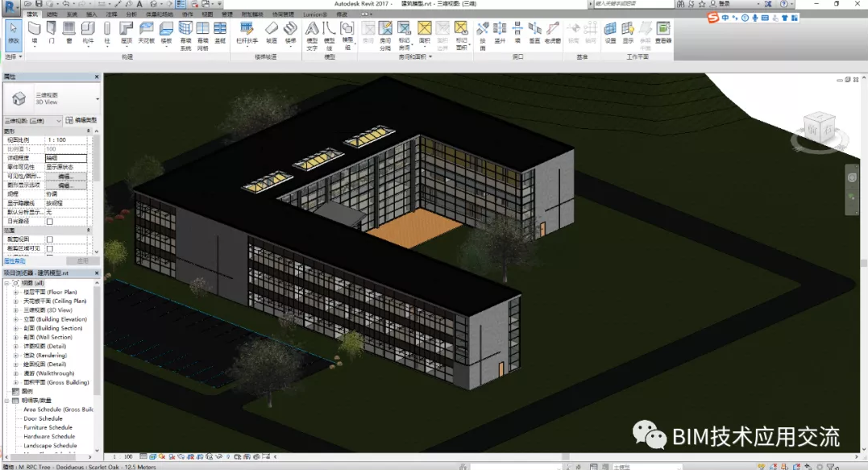Select the Curtain System (幕墙系统) tool

(x=185, y=36)
